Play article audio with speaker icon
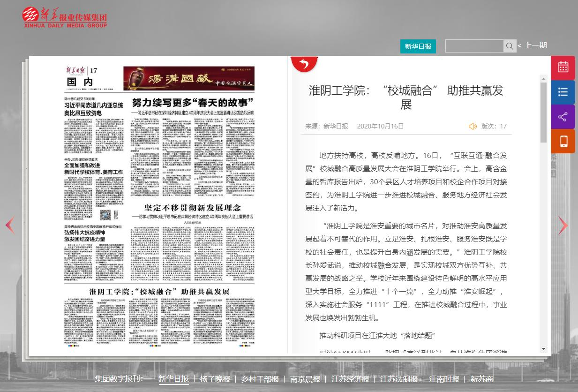Screen dimensions: 578x392 point(473,126)
